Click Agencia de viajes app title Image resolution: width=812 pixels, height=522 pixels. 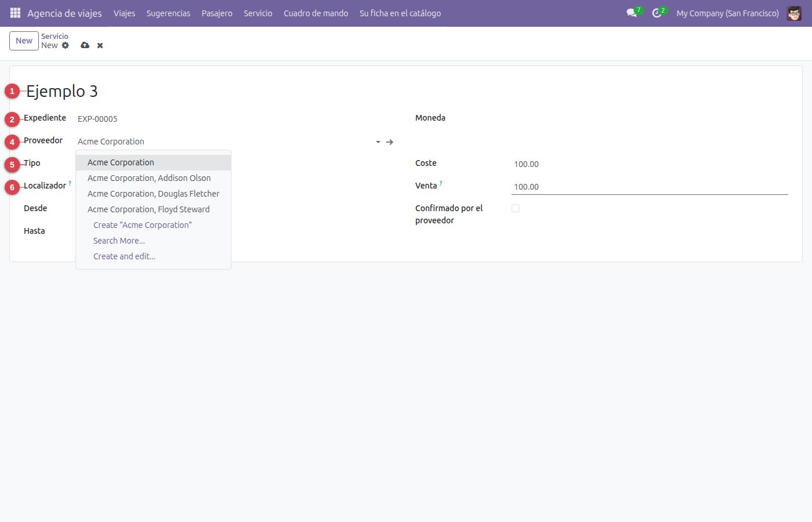tap(64, 13)
